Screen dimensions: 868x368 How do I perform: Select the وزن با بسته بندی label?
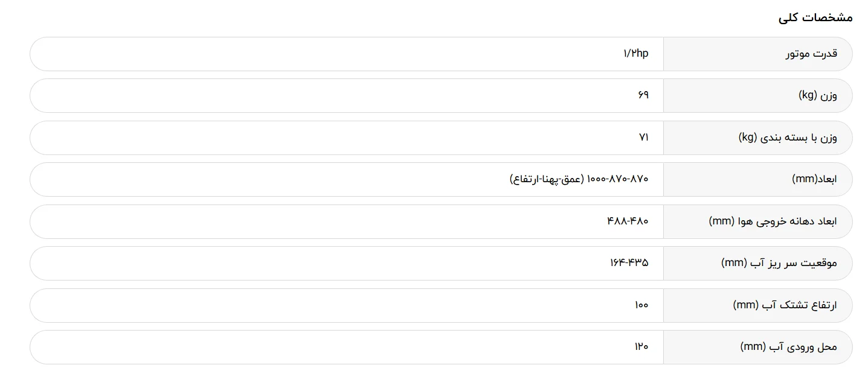point(788,138)
